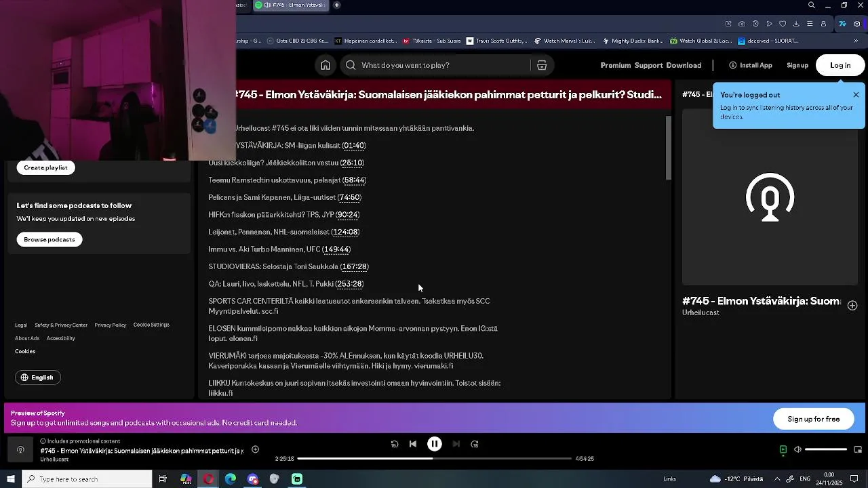The width and height of the screenshot is (868, 488).
Task: Go to the Spotify Home icon
Action: tap(325, 65)
